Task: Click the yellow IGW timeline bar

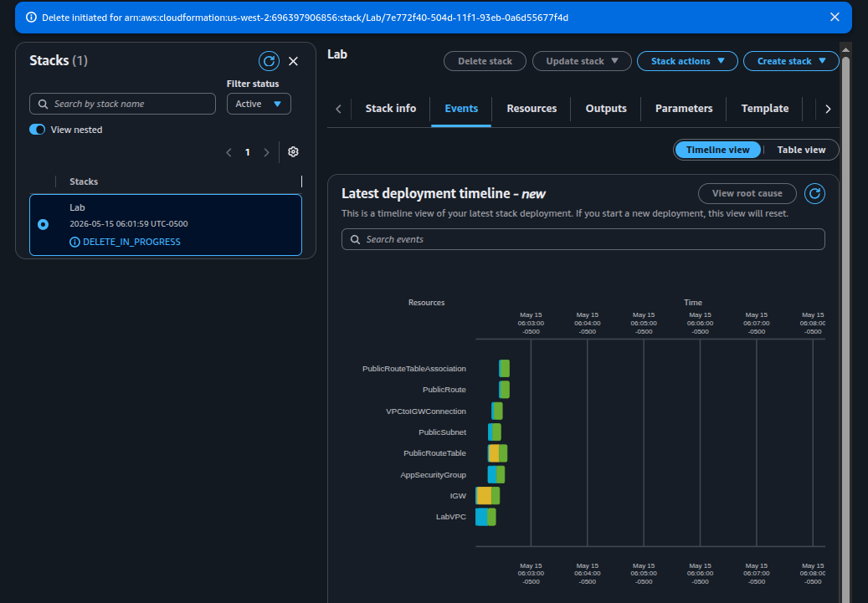Action: 483,496
